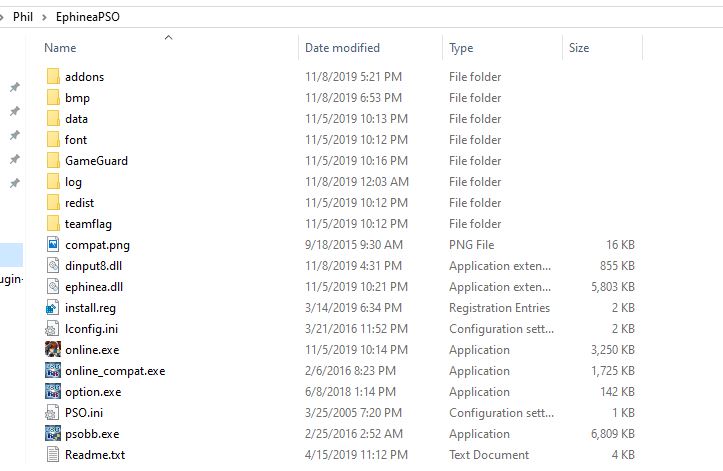Viewport: 723px width, 471px height.
Task: Select the log folder icon
Action: [53, 181]
